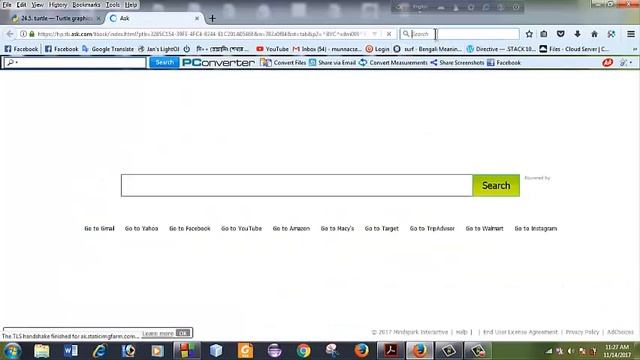Click Go to Walmart link
Screen dimensions: 640x360
tap(484, 229)
